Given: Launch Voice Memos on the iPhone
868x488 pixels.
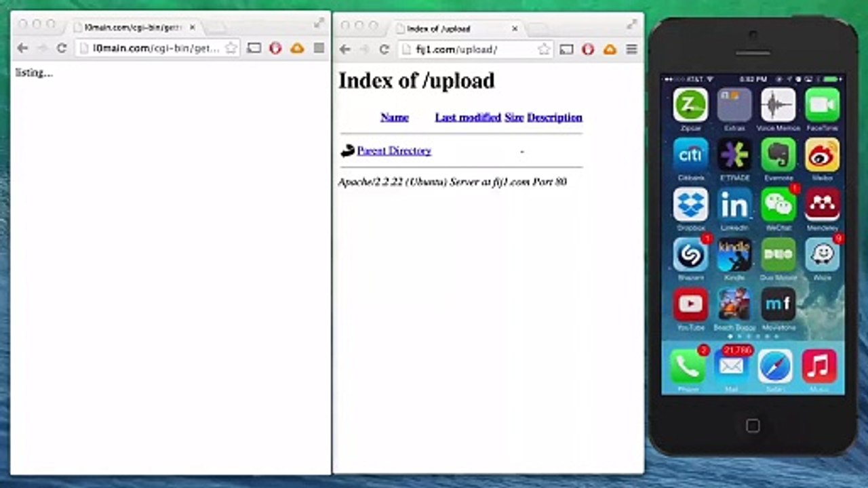Looking at the screenshot, I should (778, 105).
